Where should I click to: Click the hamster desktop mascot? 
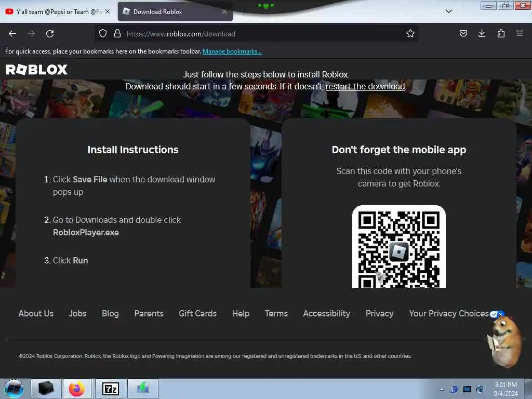coord(505,342)
